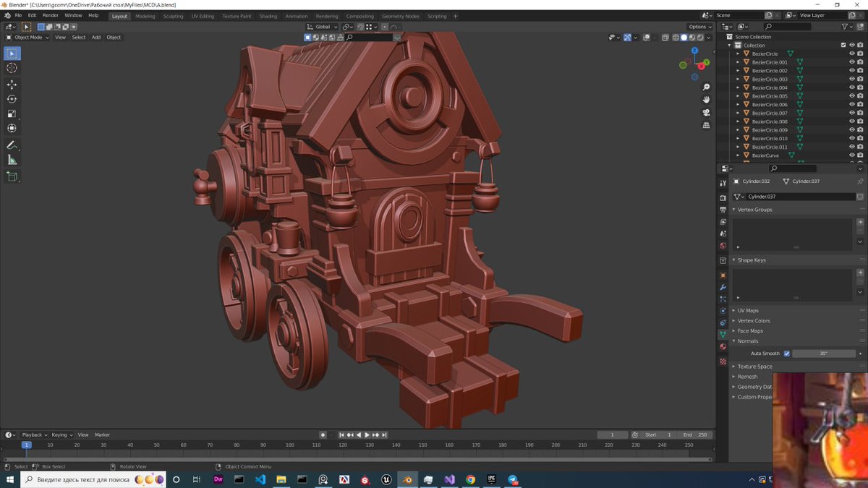
Task: Open the View Layer properties tab
Action: 723,222
